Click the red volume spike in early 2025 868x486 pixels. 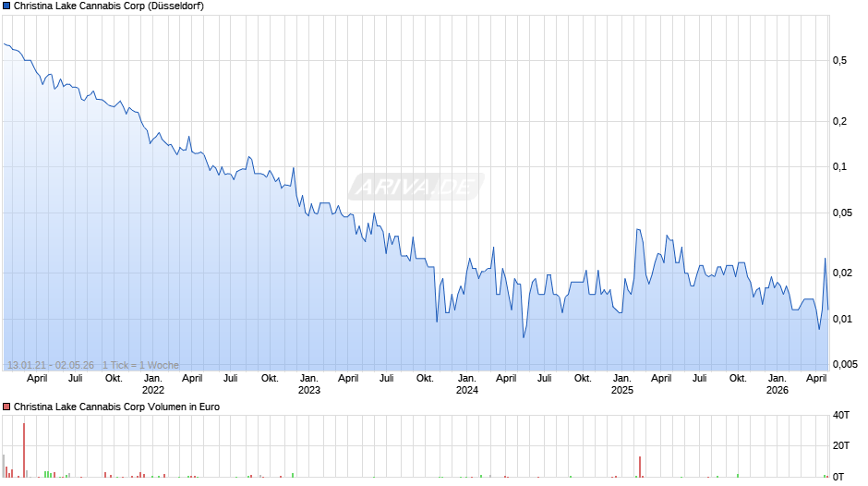tap(640, 467)
